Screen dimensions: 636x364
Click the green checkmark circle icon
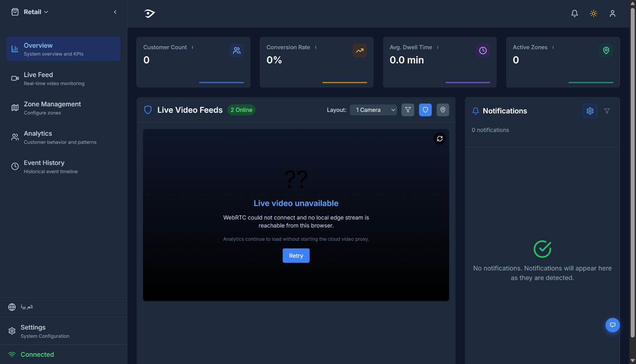[542, 249]
